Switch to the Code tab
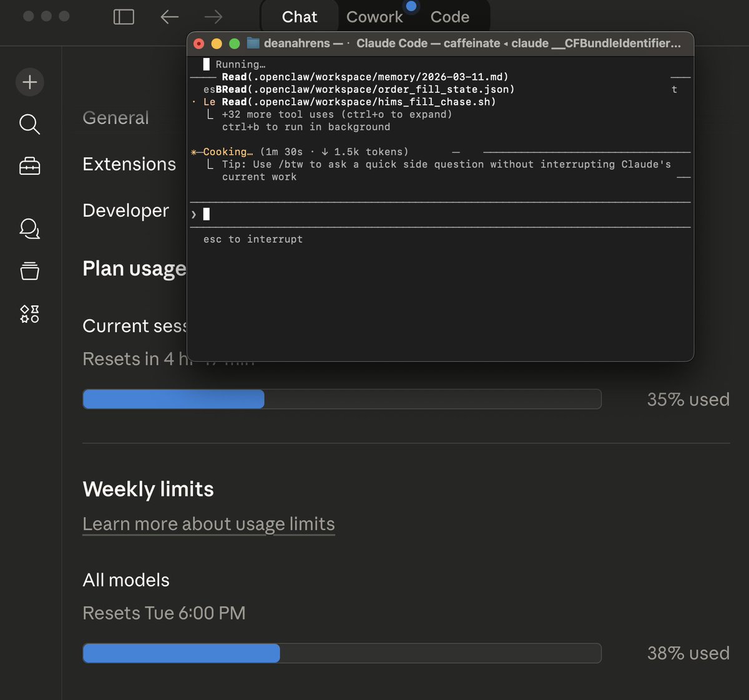The image size is (749, 700). [449, 17]
